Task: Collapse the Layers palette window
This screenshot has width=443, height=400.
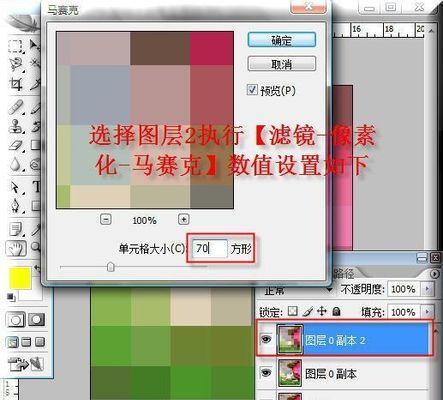Action: point(422,258)
